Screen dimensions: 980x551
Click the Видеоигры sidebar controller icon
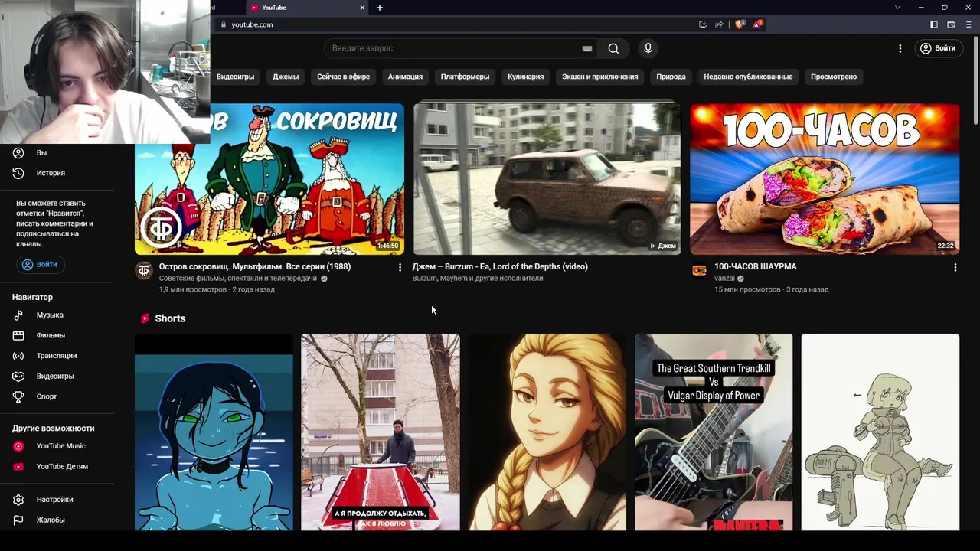pos(18,376)
